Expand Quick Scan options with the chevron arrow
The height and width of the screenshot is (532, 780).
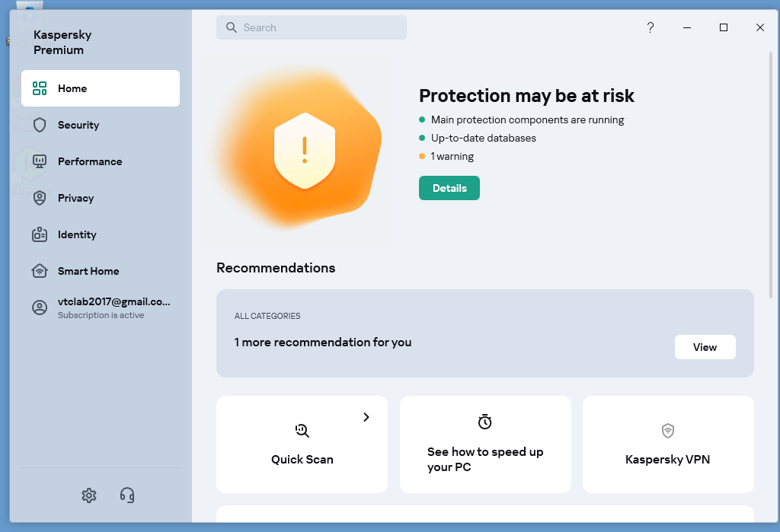[366, 417]
